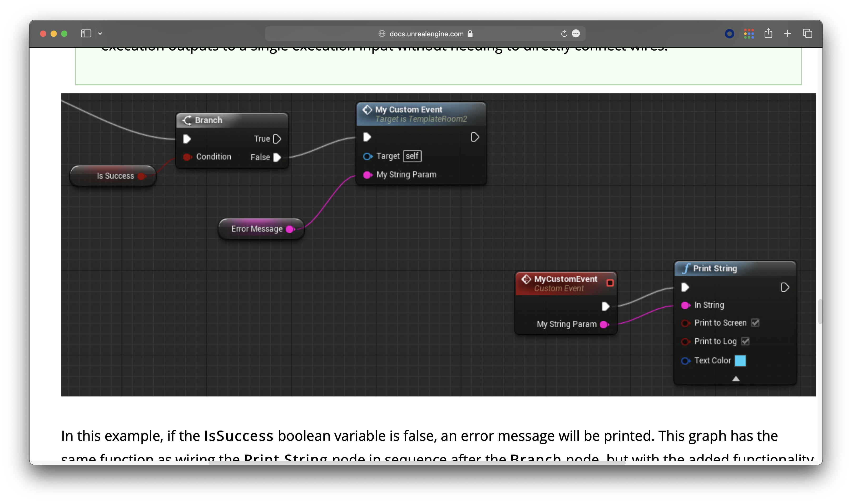852x504 pixels.
Task: Click My Custom Event execution output pin
Action: tap(475, 137)
